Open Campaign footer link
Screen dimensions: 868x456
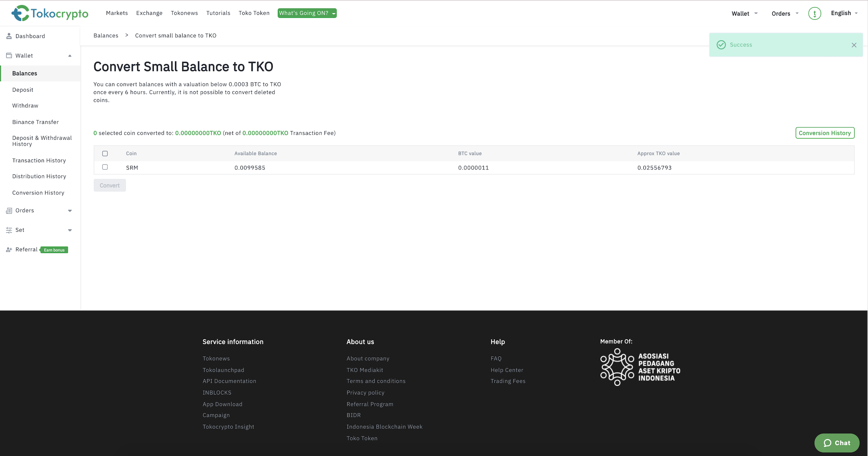pyautogui.click(x=216, y=415)
